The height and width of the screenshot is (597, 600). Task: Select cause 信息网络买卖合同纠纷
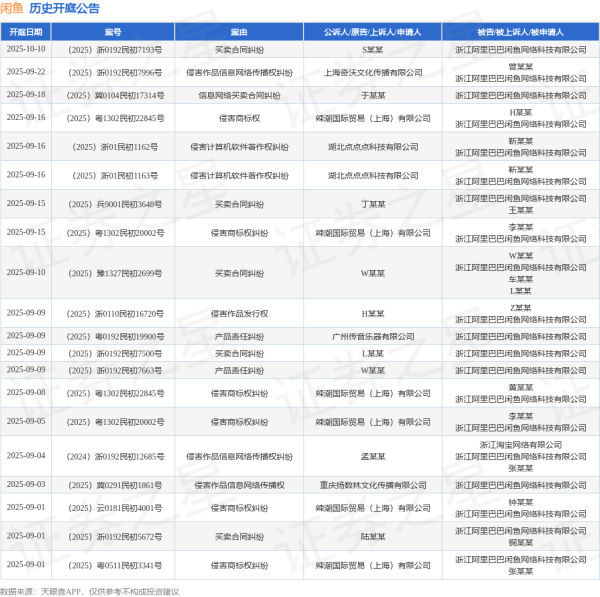tap(239, 95)
